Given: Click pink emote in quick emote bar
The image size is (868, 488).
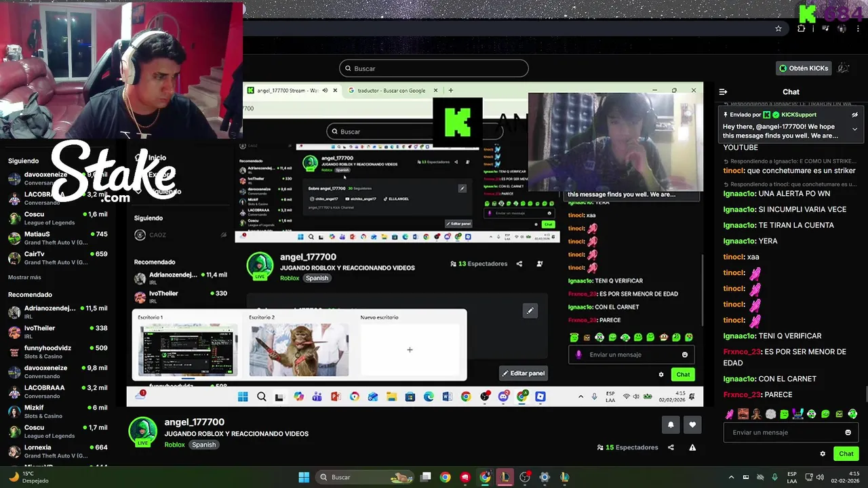Looking at the screenshot, I should tap(730, 414).
